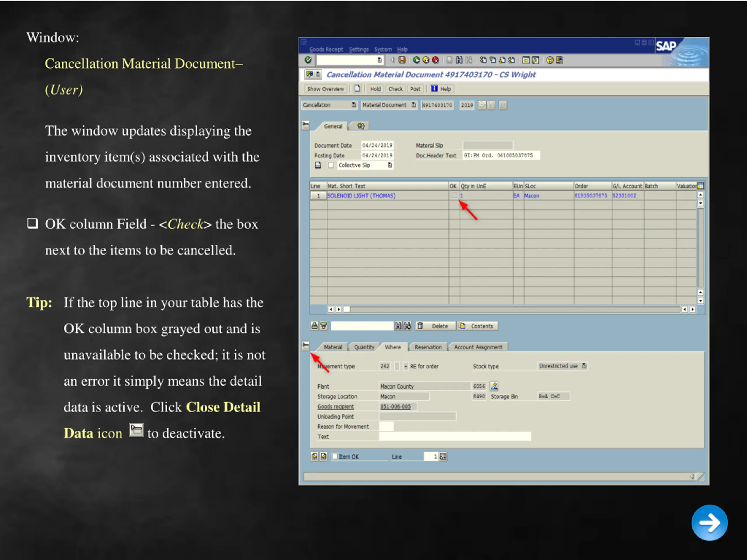Screen dimensions: 747x560
Task: Click the Next Page icon in the top toolbar
Action: tap(502, 60)
